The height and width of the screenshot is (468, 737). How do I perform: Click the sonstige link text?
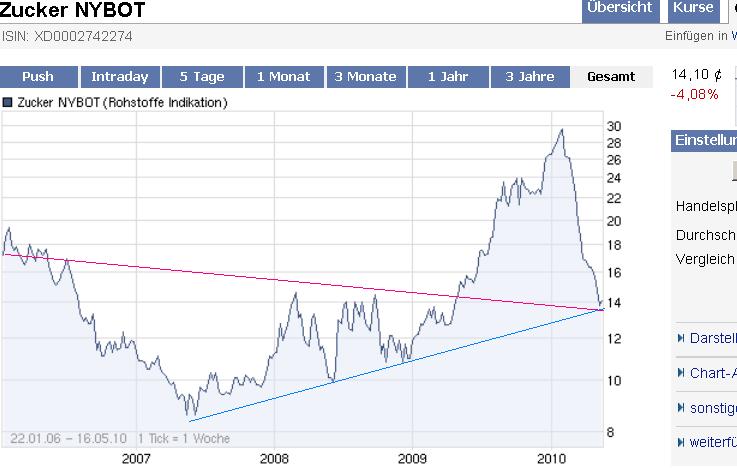click(713, 407)
